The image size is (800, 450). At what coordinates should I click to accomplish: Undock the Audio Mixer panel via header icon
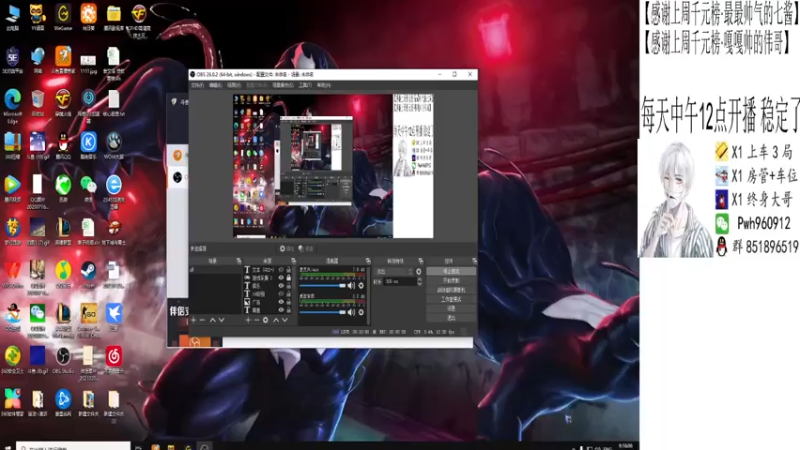368,261
